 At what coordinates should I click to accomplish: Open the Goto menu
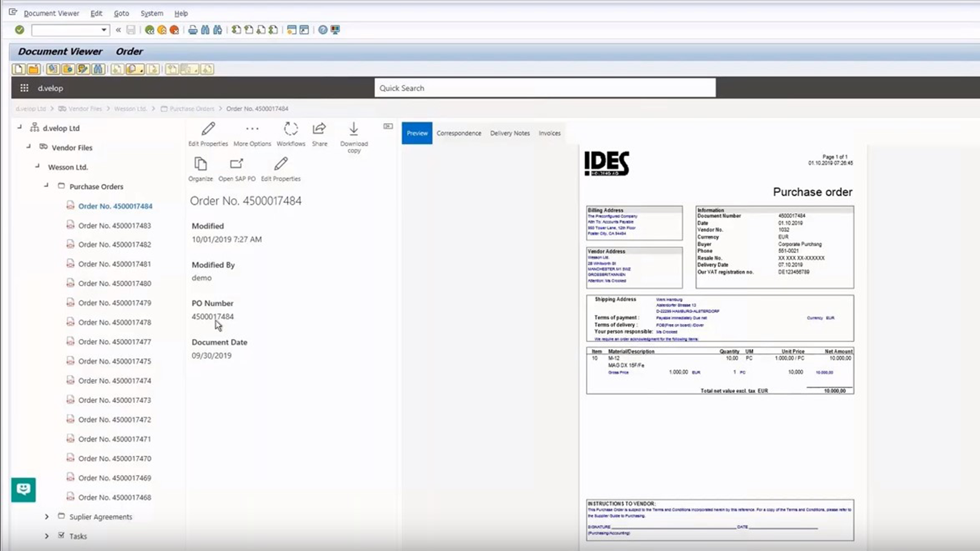point(121,13)
